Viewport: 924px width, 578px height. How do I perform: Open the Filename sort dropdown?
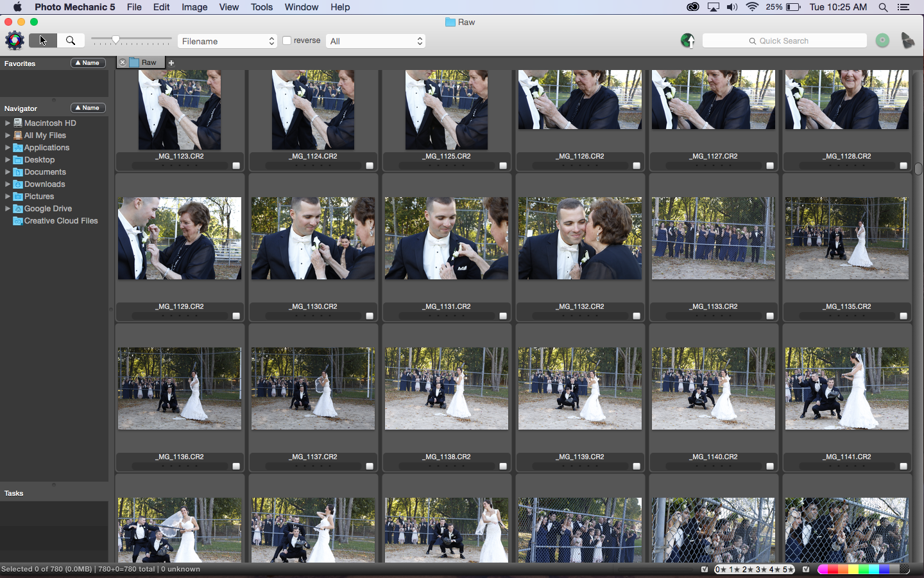click(227, 41)
